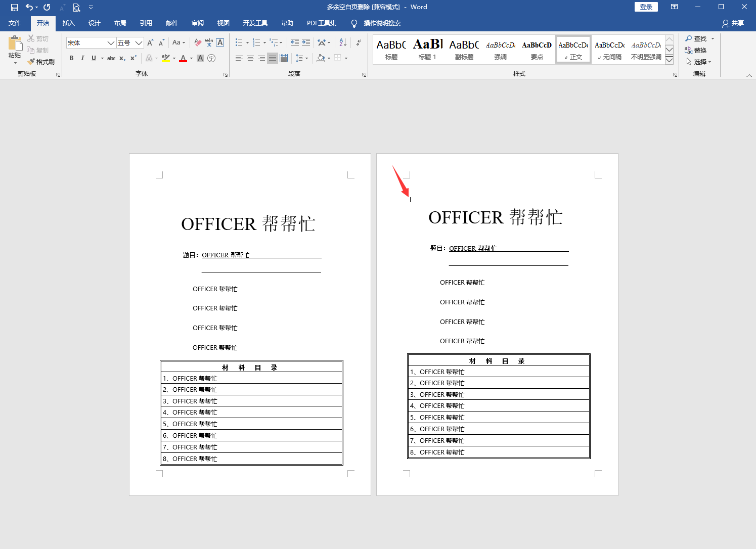Apply the 标题 1 heading style

(427, 50)
